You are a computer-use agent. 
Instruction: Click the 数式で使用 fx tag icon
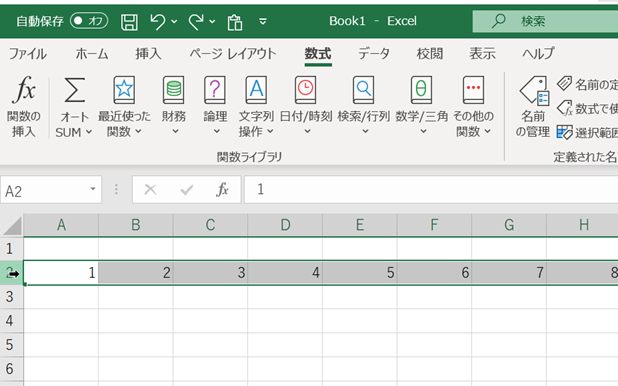pyautogui.click(x=565, y=108)
